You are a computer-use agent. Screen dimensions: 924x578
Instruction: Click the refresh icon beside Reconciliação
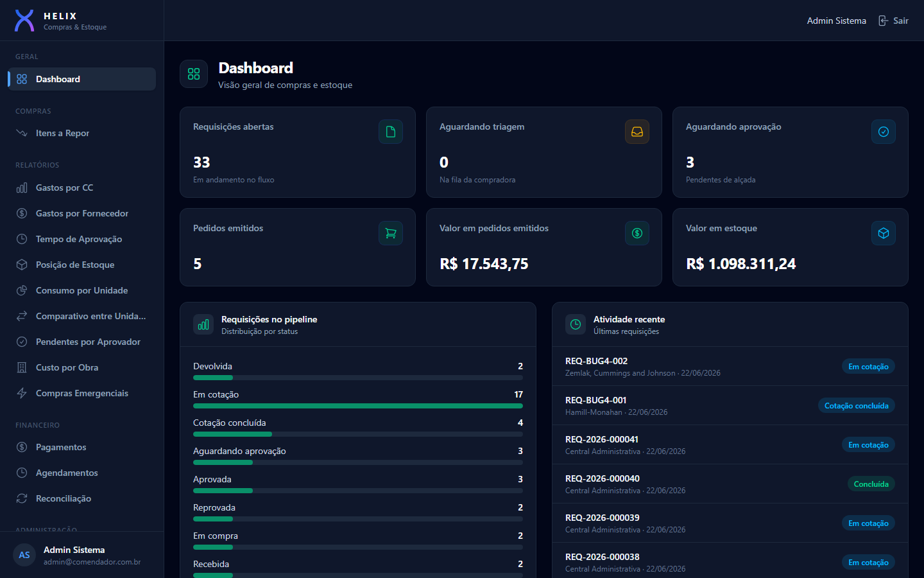click(x=22, y=498)
